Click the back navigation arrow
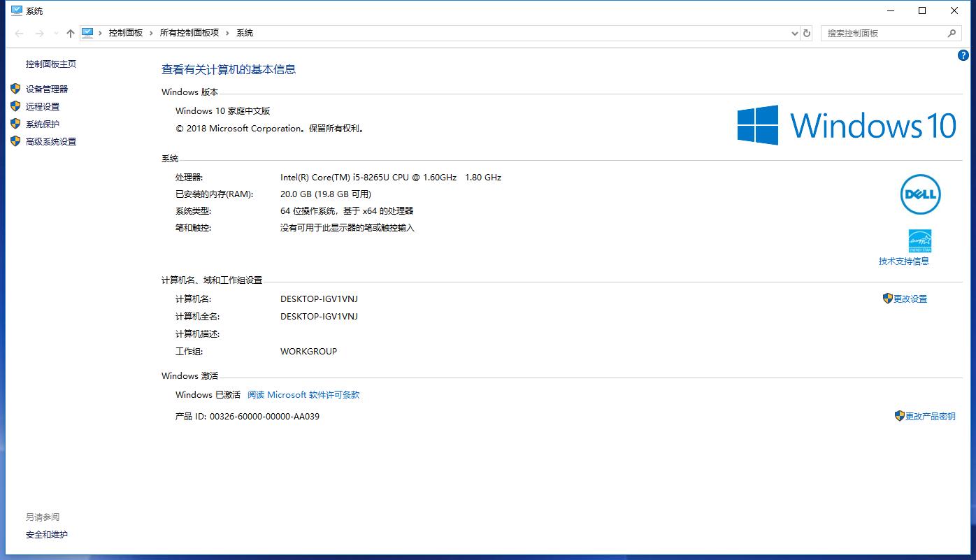 [x=18, y=33]
